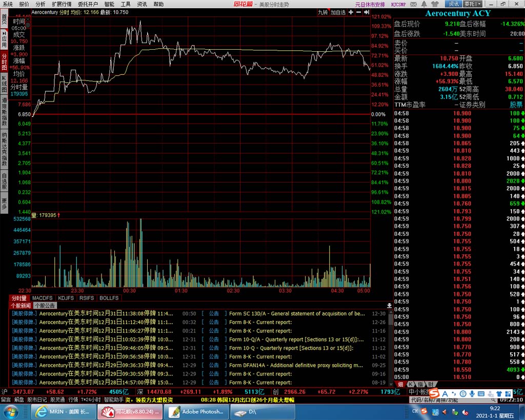
Task: Collapse the sidebar with 应用 expander arrow
Action: click(4, 34)
